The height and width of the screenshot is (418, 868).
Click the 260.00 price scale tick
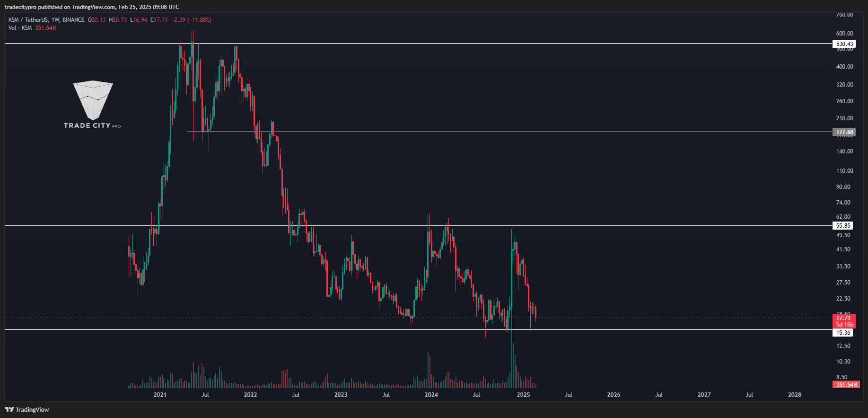point(844,101)
